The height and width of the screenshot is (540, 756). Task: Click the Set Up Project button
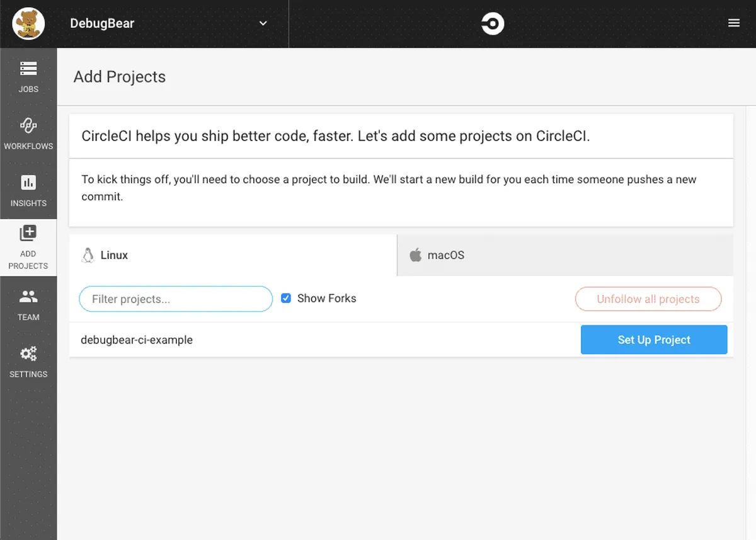tap(653, 340)
